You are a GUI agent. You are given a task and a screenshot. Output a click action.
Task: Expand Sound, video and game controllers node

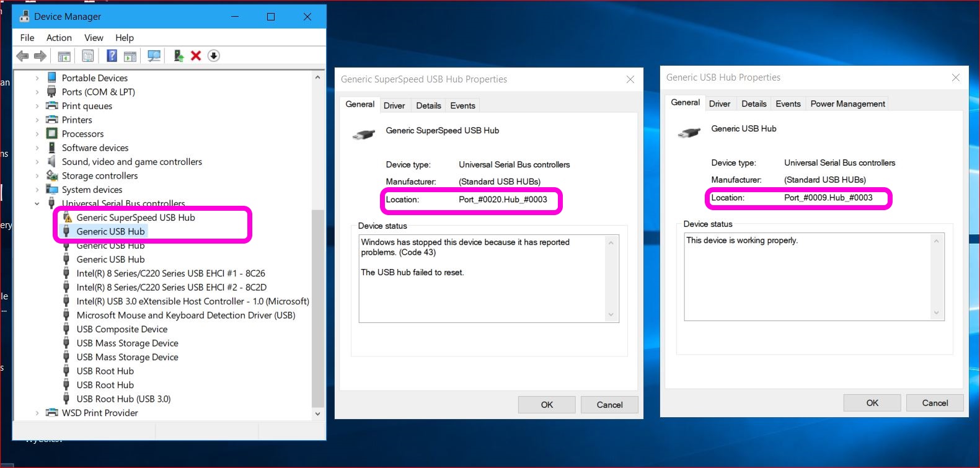point(37,162)
